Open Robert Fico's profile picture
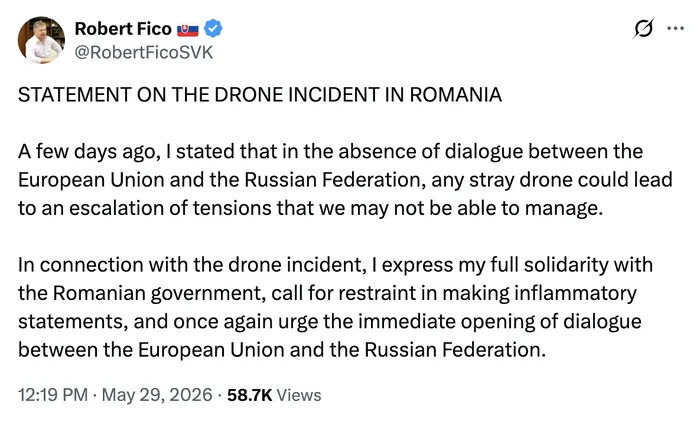700x421 pixels. [x=41, y=40]
